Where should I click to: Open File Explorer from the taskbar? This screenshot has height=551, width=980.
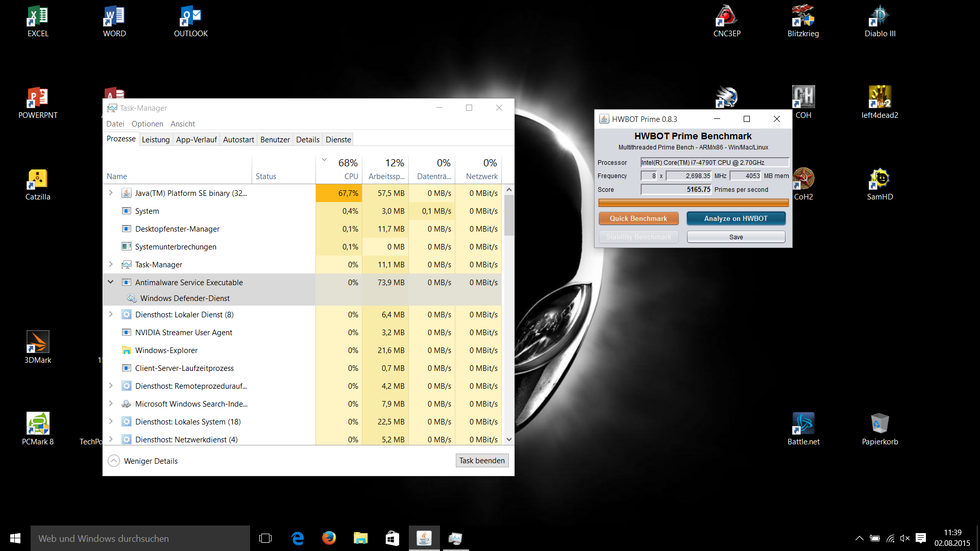pyautogui.click(x=361, y=538)
